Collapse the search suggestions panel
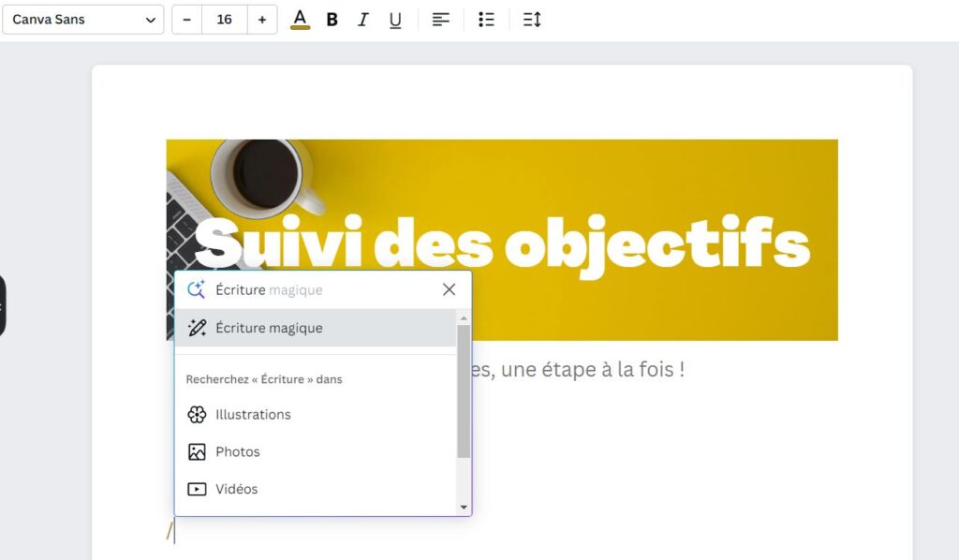The height and width of the screenshot is (560, 959). (x=449, y=289)
